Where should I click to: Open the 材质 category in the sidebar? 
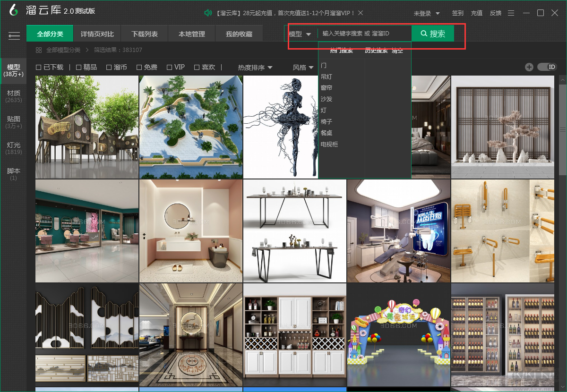[14, 96]
